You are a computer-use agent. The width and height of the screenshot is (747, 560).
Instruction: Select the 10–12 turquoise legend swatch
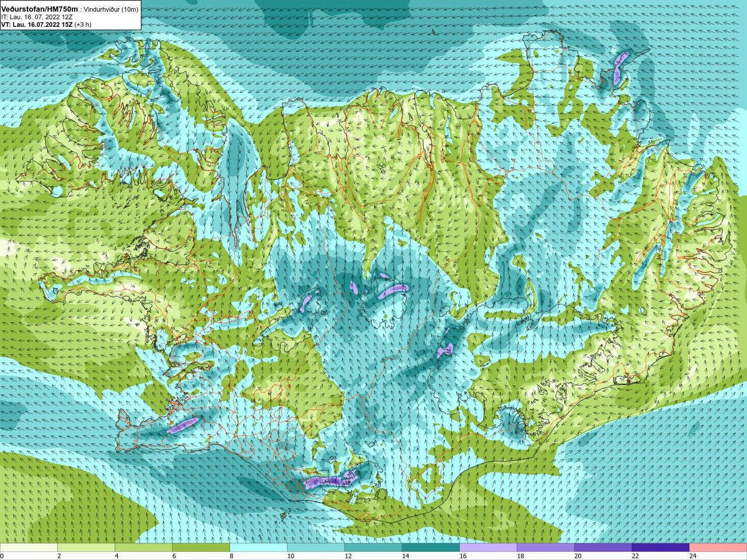[x=316, y=548]
